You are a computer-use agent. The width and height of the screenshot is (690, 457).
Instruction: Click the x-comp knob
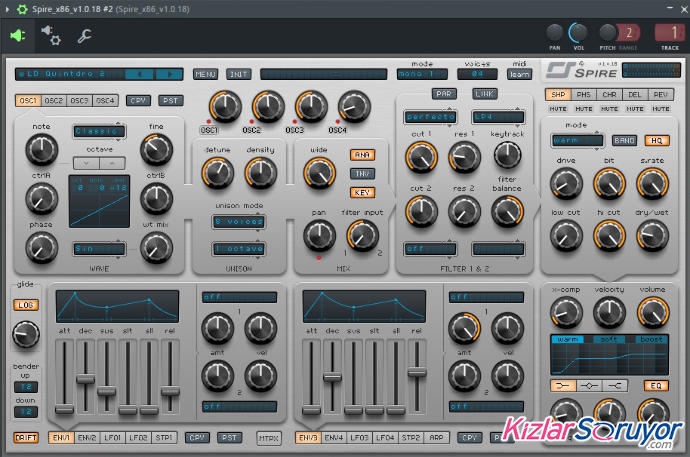click(566, 313)
